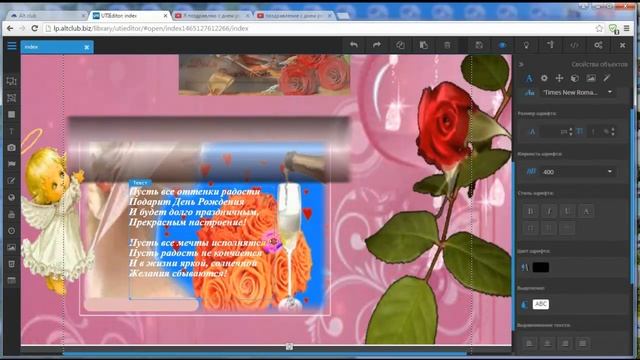640x360 pixels.
Task: Open the Times New Roman font family dropdown
Action: click(577, 93)
